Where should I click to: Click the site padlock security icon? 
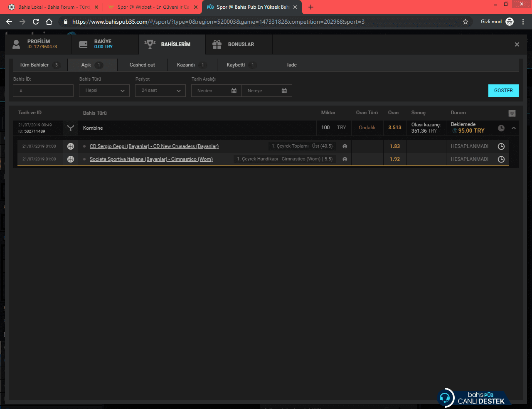(65, 22)
